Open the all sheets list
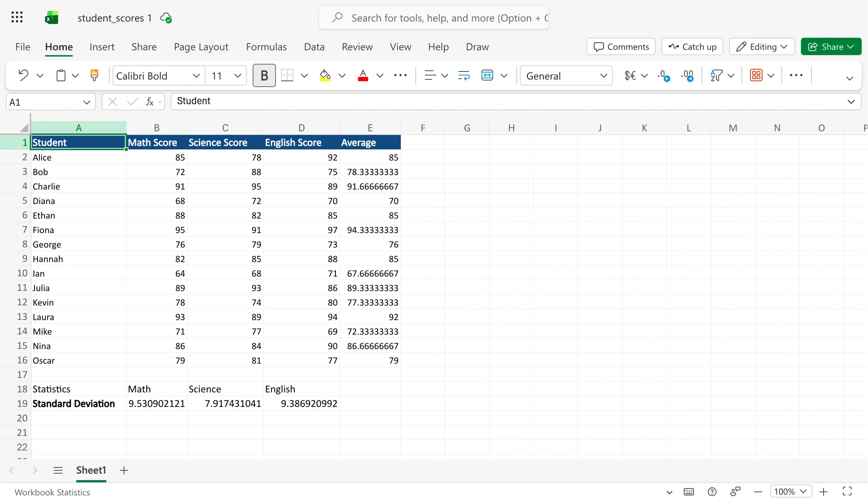The image size is (868, 499). [x=58, y=471]
